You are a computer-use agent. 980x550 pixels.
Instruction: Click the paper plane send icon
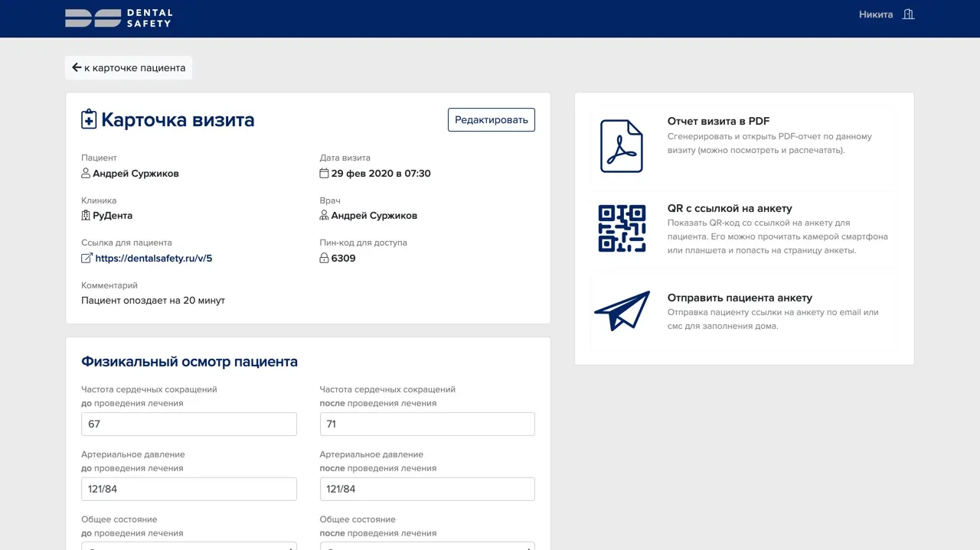coord(622,311)
